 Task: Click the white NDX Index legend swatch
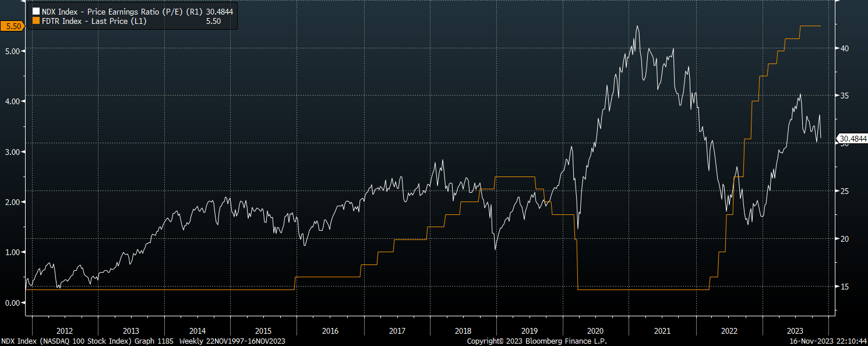(x=36, y=11)
